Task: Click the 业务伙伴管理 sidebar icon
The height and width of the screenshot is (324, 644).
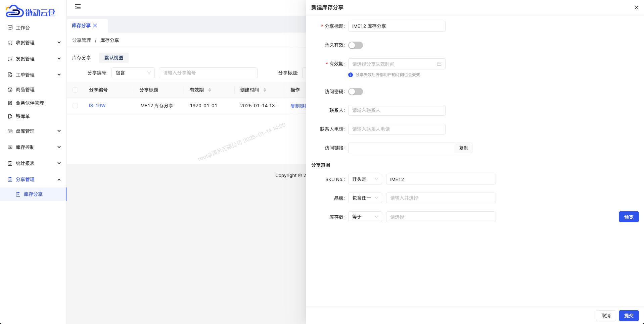Action: pyautogui.click(x=10, y=103)
